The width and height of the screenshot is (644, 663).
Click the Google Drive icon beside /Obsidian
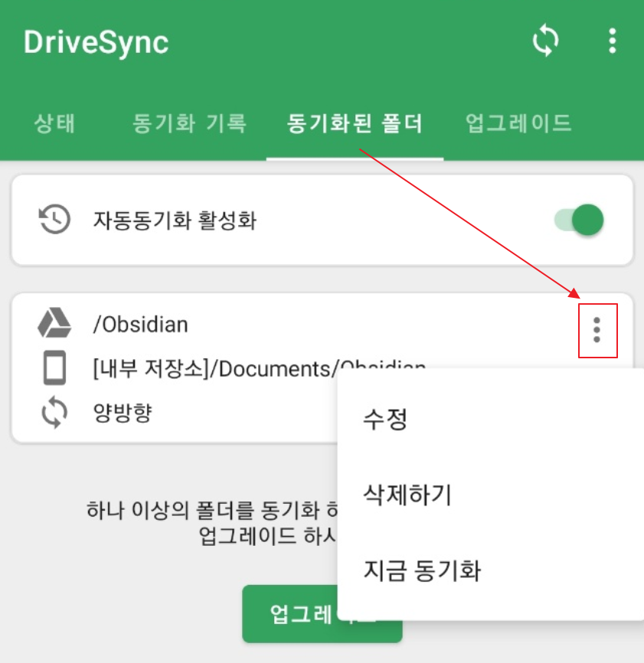54,323
